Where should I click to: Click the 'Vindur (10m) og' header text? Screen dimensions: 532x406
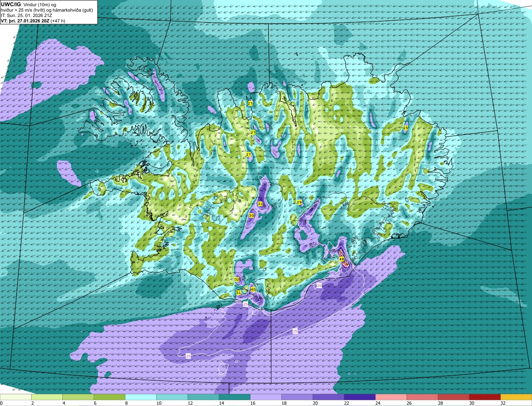point(39,4)
